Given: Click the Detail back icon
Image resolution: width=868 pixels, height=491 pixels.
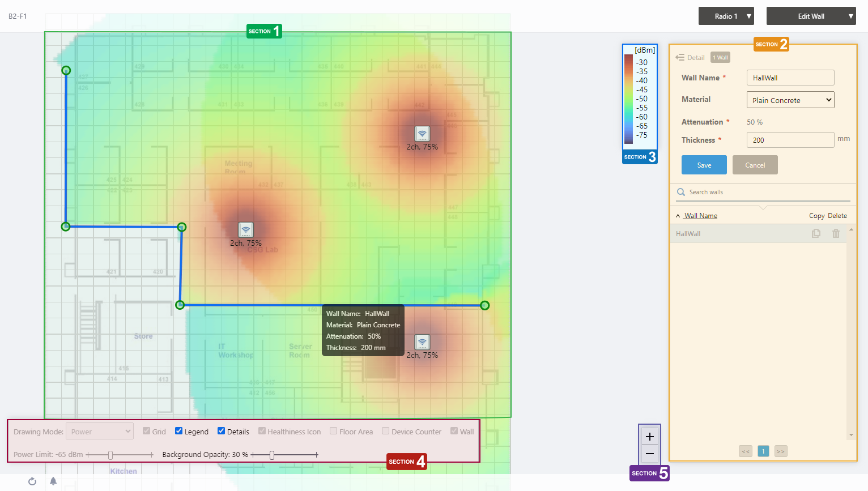Looking at the screenshot, I should click(680, 57).
